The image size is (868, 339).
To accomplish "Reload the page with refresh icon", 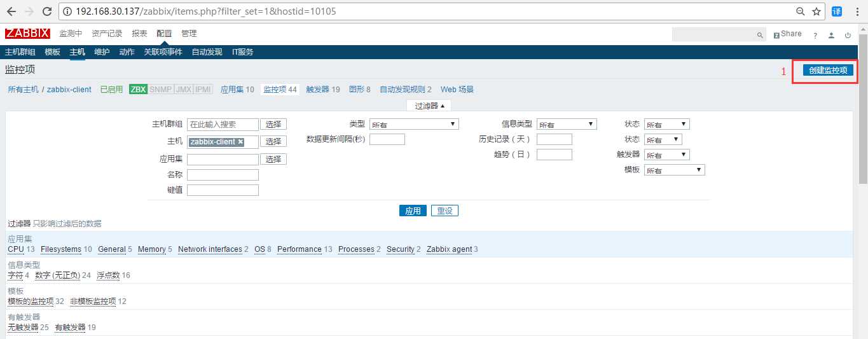I will coord(48,11).
